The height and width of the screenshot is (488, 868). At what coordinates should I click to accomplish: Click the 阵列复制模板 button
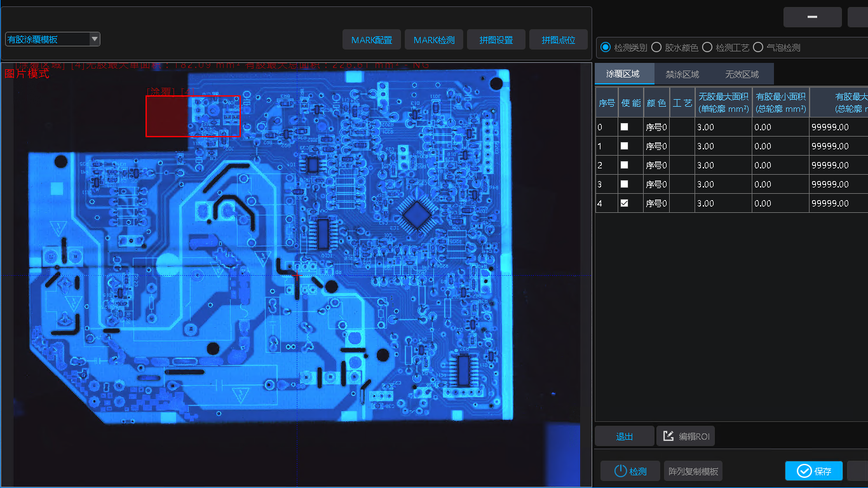(693, 471)
